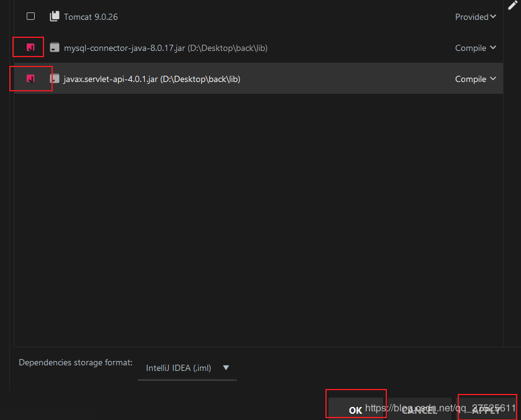521x420 pixels.
Task: Enable the Tomcat 9.0.26 export checkbox
Action: [30, 16]
